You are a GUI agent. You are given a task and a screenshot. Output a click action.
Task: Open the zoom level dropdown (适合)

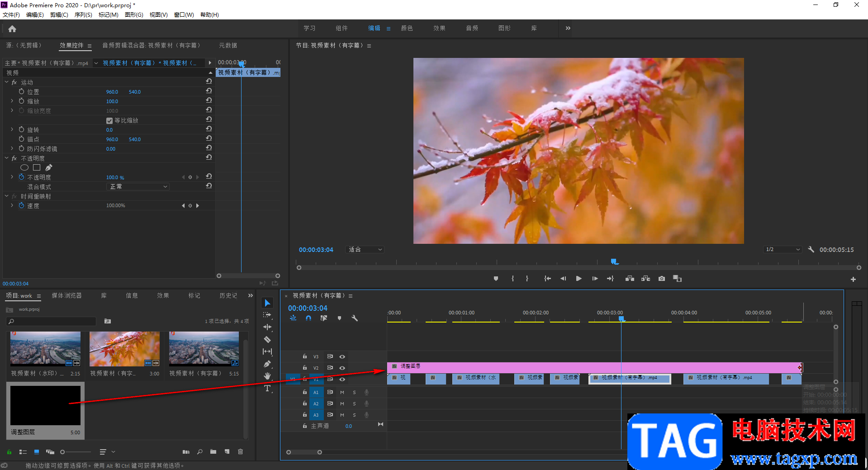coord(365,250)
